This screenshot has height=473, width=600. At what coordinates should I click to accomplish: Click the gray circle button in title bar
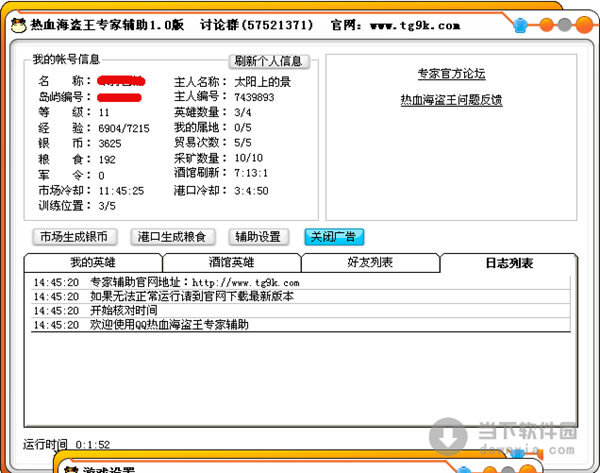pyautogui.click(x=565, y=25)
